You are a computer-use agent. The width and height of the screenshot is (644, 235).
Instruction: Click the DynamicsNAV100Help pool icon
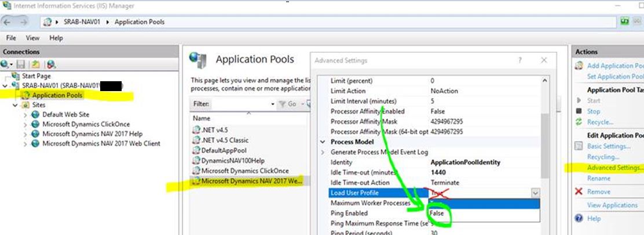pyautogui.click(x=196, y=161)
